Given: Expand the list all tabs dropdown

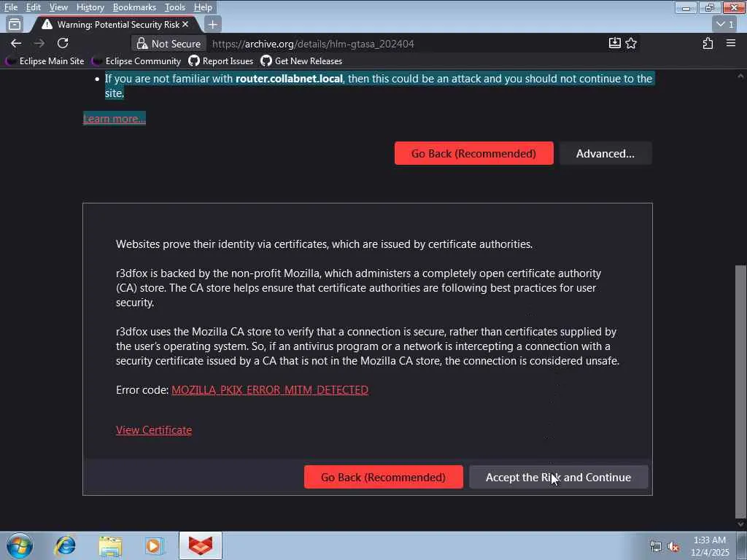Looking at the screenshot, I should click(725, 24).
